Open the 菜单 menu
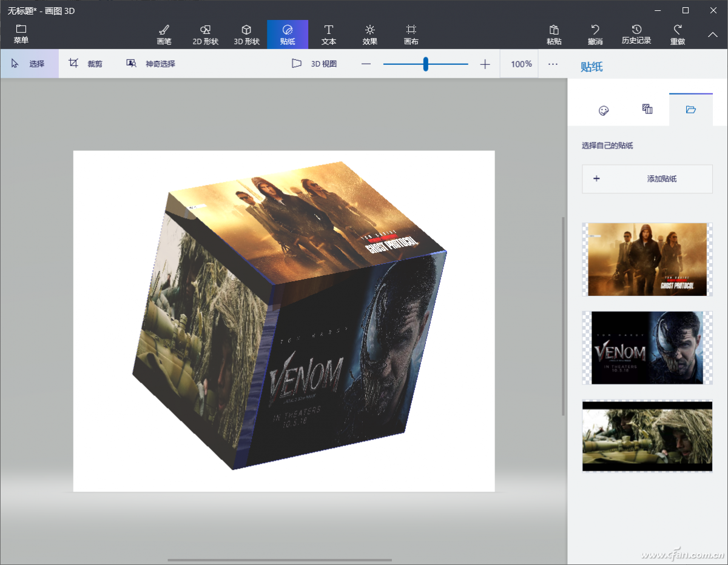 click(x=21, y=35)
